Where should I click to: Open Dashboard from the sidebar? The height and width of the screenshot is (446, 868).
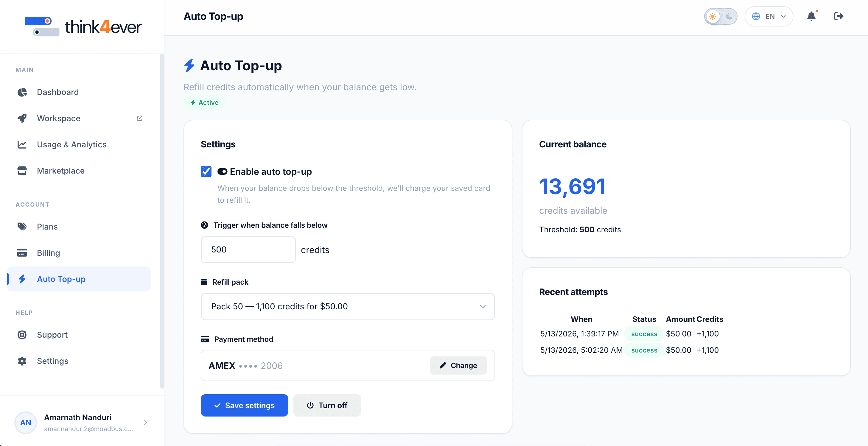(79, 92)
